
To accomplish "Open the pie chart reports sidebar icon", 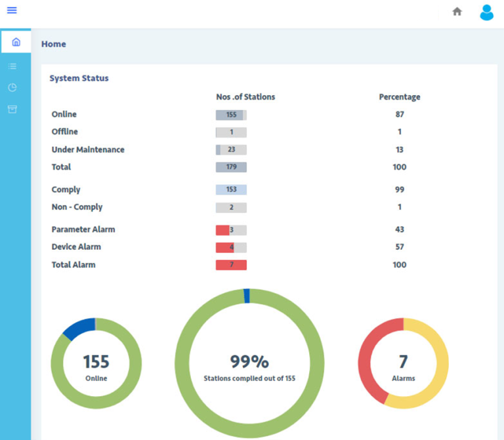I will click(x=12, y=87).
